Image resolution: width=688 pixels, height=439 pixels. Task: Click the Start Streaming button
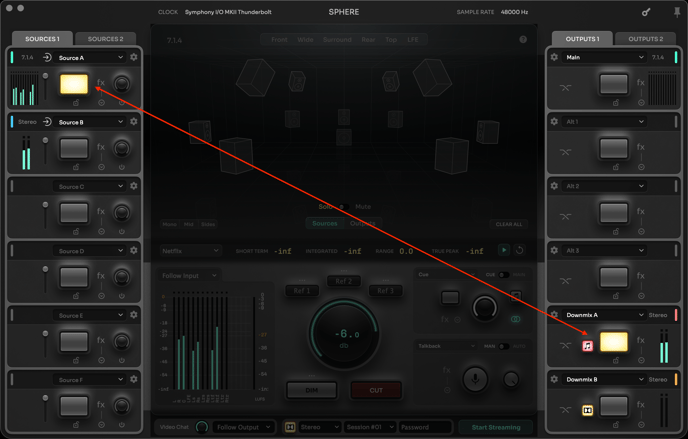[x=496, y=427]
